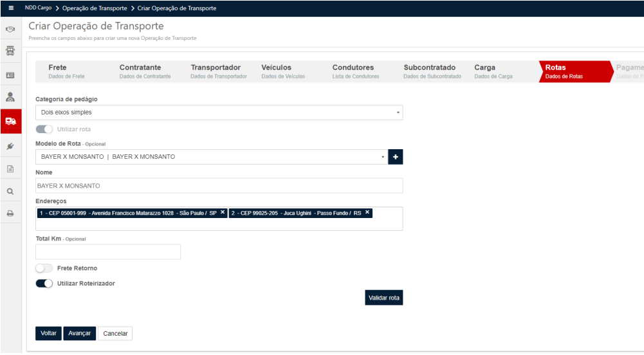
Task: Select the ID card sidebar icon
Action: pos(10,75)
